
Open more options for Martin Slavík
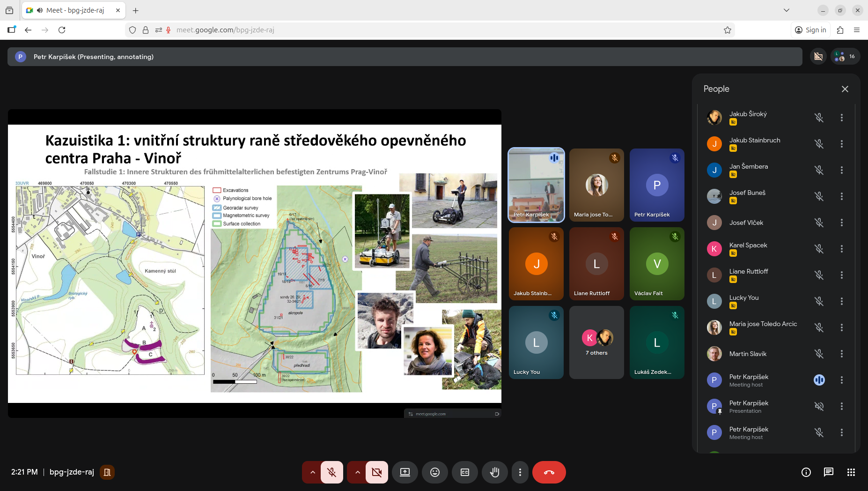841,354
